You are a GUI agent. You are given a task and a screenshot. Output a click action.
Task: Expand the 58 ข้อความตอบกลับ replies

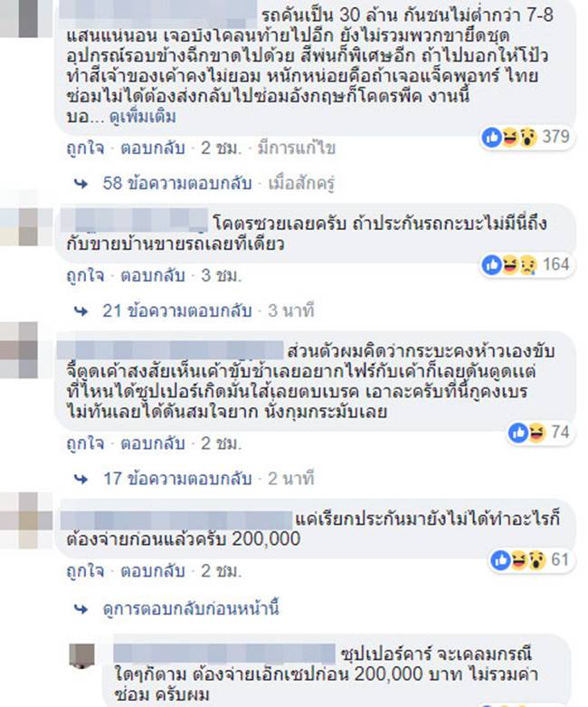click(177, 183)
